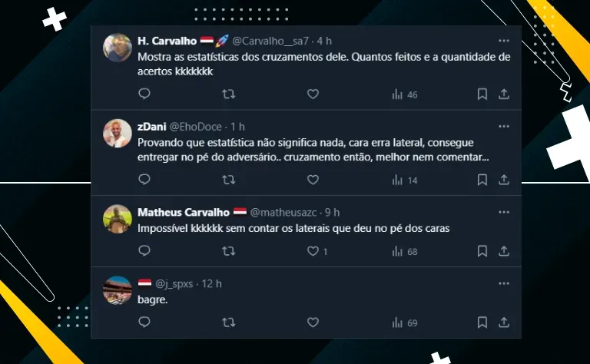Share zDani's tweet

click(x=504, y=180)
